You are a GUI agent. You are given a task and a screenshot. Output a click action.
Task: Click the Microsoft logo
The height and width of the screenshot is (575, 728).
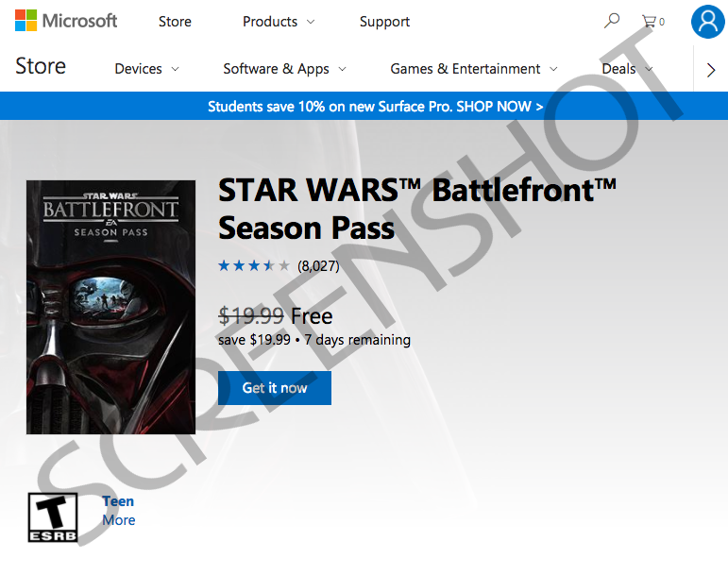(66, 21)
